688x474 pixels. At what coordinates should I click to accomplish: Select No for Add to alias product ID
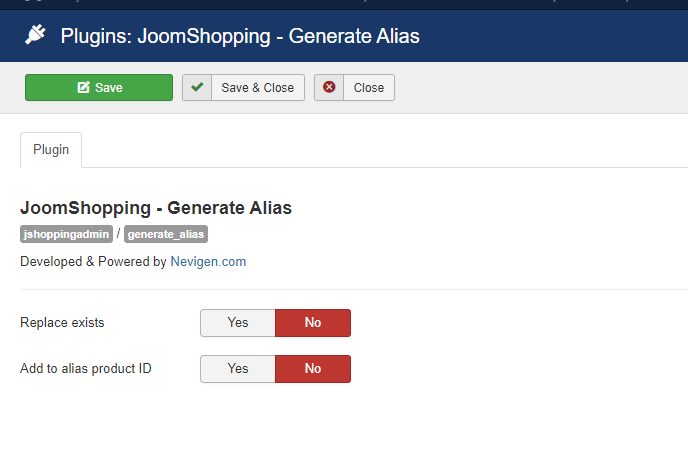click(313, 369)
